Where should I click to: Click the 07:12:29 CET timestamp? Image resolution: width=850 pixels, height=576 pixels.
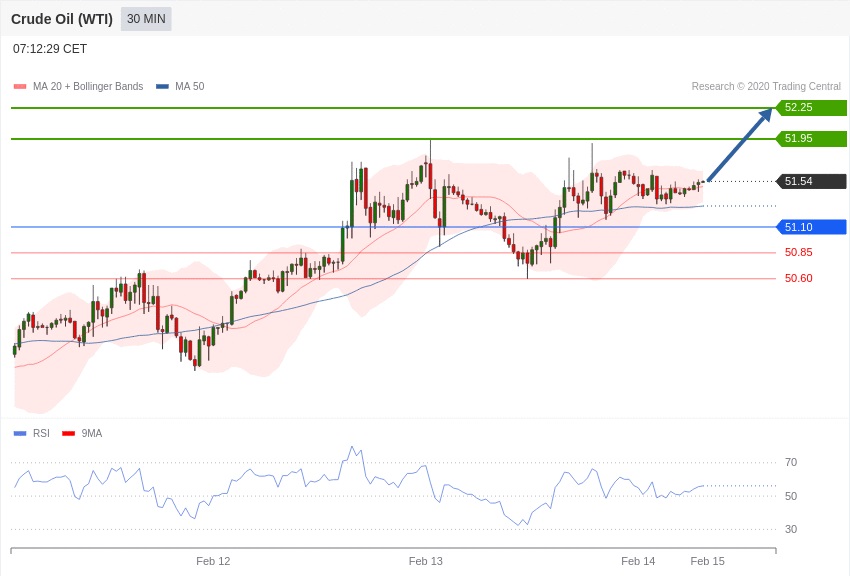(x=50, y=49)
